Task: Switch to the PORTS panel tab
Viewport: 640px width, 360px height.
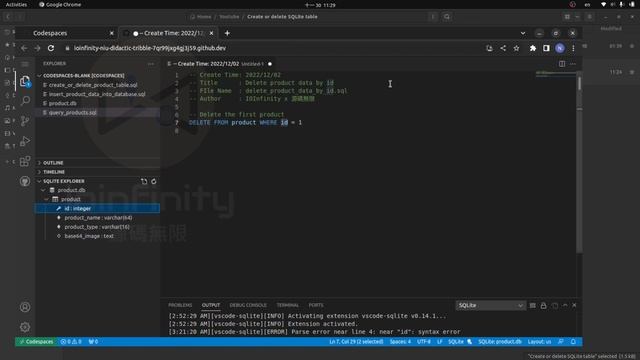Action: pos(316,305)
